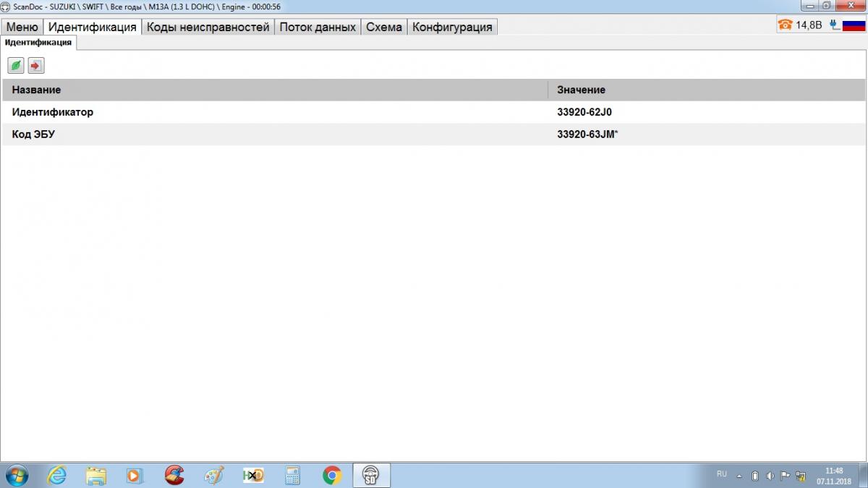Open the HxD hex editor taskbar icon
Screen dimensions: 868x488
tap(253, 475)
